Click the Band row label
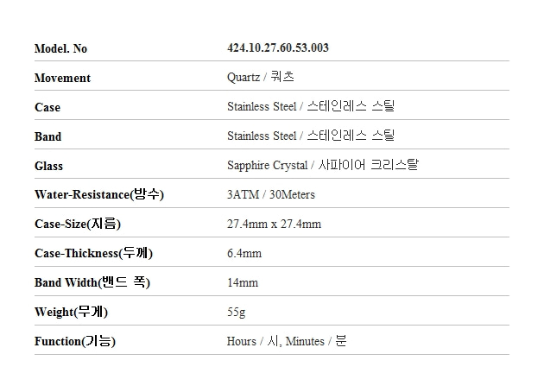This screenshot has width=544, height=392. [x=48, y=136]
